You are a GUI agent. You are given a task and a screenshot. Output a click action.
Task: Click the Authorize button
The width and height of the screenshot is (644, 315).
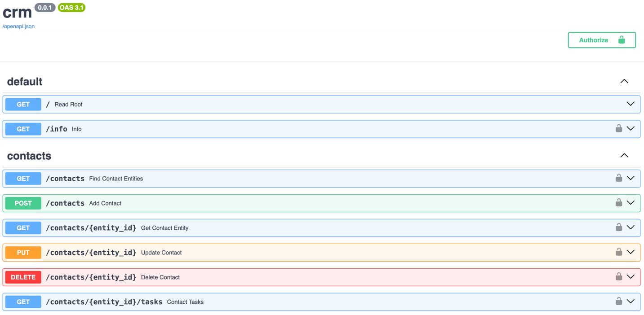tap(602, 40)
